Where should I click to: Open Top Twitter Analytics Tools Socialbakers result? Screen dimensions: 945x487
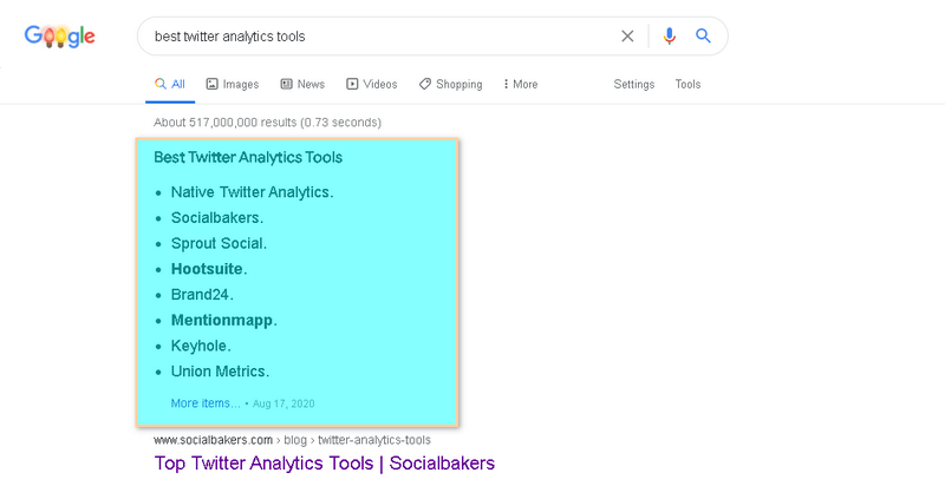click(324, 463)
